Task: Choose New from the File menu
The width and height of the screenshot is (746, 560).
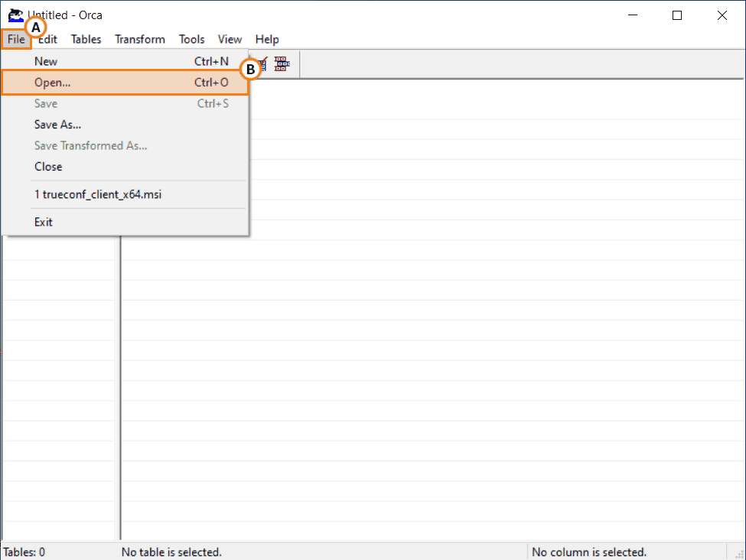Action: [125, 61]
